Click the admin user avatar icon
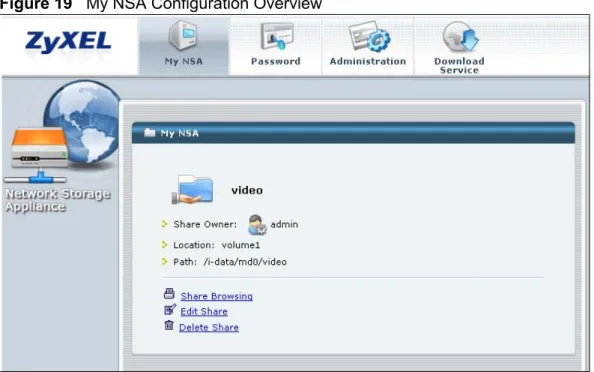This screenshot has height=372, width=594. pos(257,225)
